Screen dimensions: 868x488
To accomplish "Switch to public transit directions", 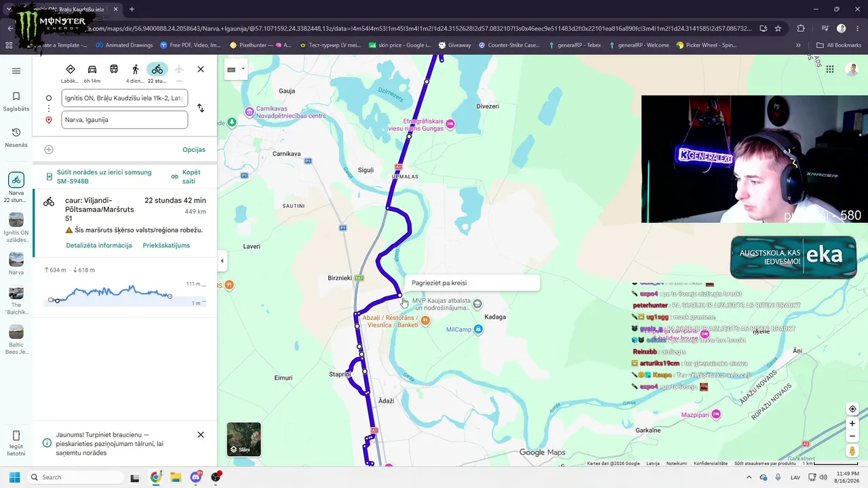I will tap(114, 70).
